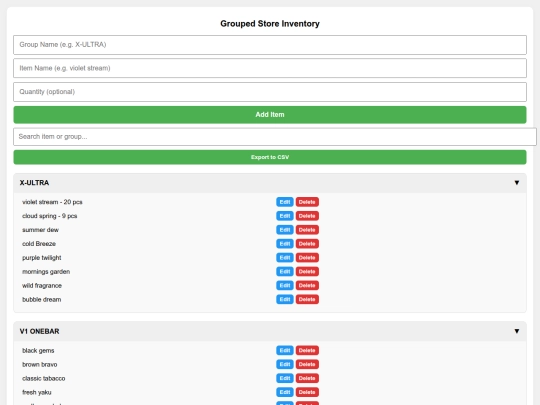This screenshot has width=540, height=405.
Task: Click the Grouped Store Inventory heading
Action: [270, 24]
